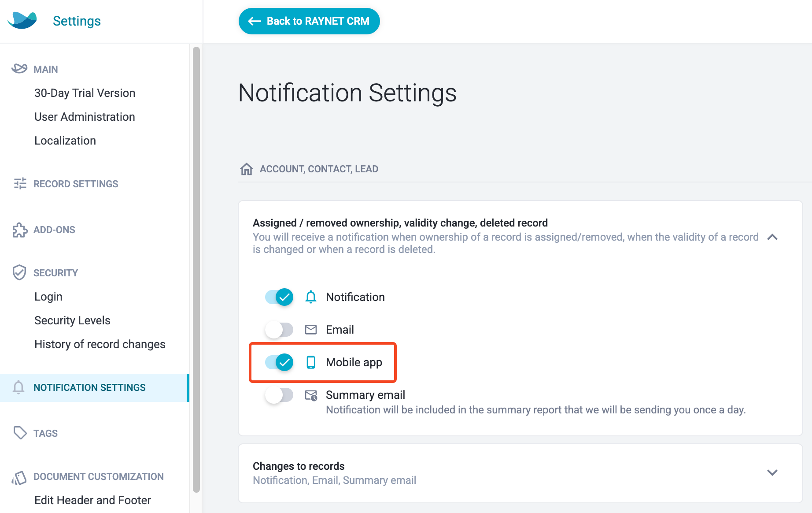The image size is (812, 513).
Task: Click the home icon beside Account, Contact, Lead
Action: [247, 169]
